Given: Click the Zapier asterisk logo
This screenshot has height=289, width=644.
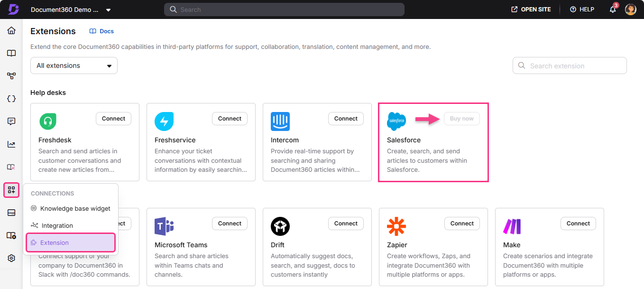Looking at the screenshot, I should click(396, 226).
